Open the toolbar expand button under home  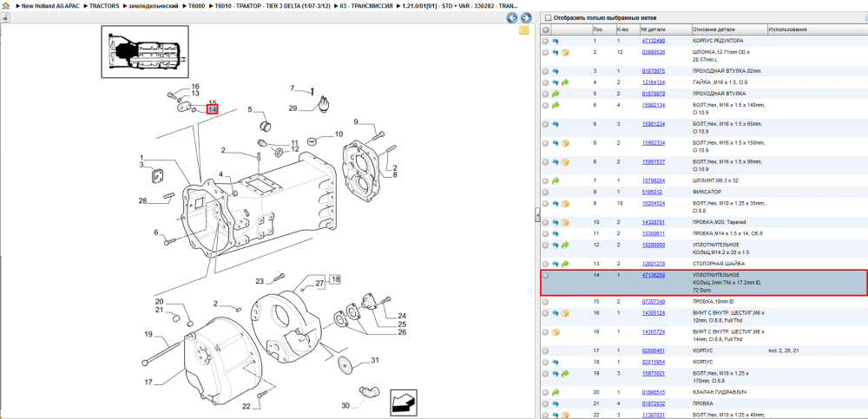click(x=5, y=17)
